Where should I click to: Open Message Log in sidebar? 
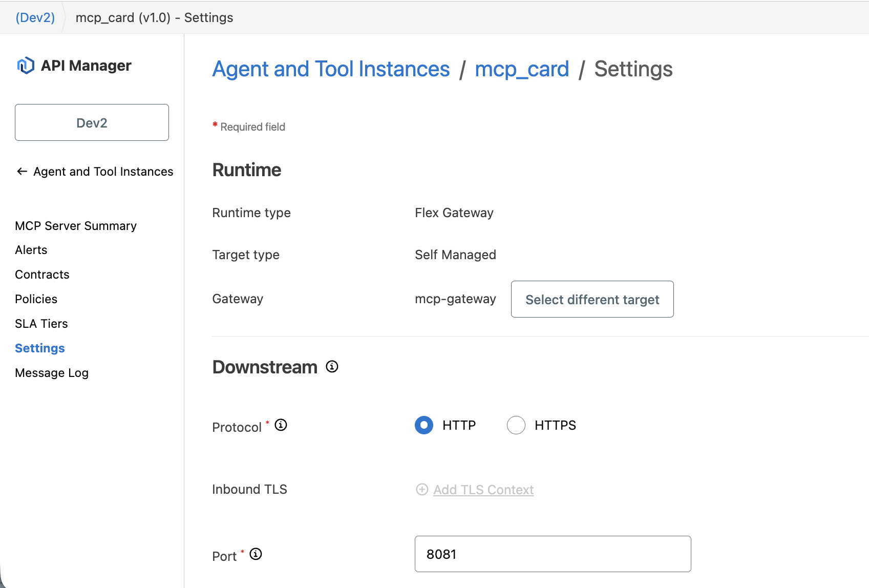point(52,373)
